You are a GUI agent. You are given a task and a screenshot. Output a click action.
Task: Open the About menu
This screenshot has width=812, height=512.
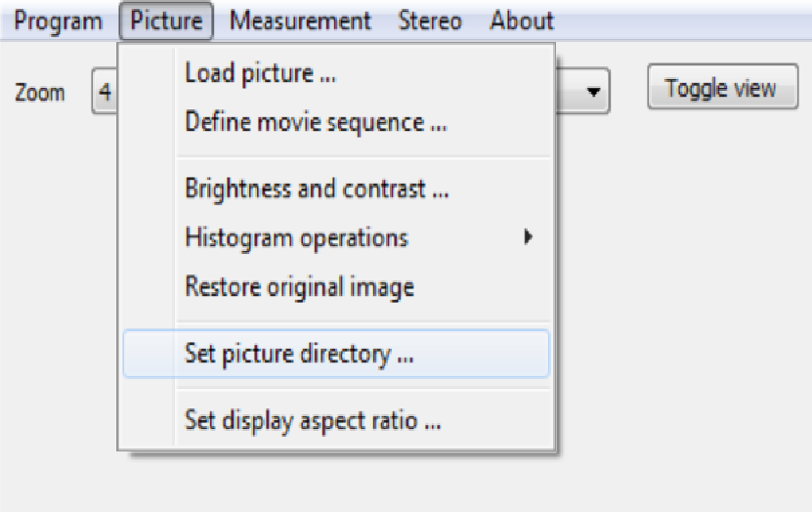(522, 21)
